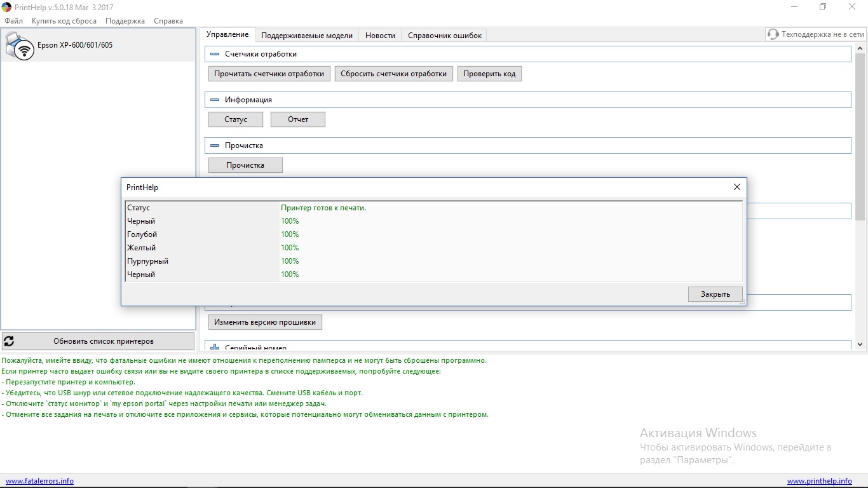Viewport: 868px width, 488px height.
Task: Collapse the Информация section
Action: [214, 100]
